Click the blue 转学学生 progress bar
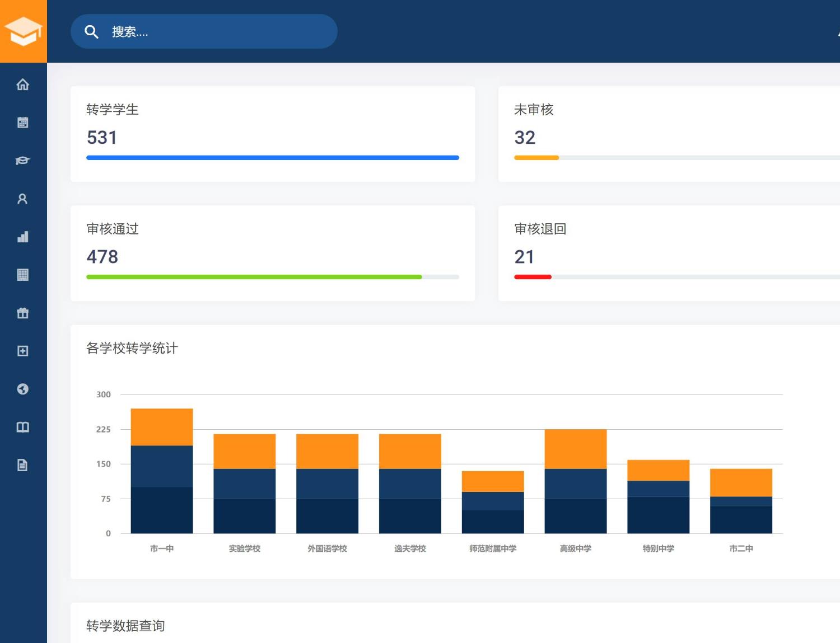This screenshot has height=643, width=840. point(273,158)
